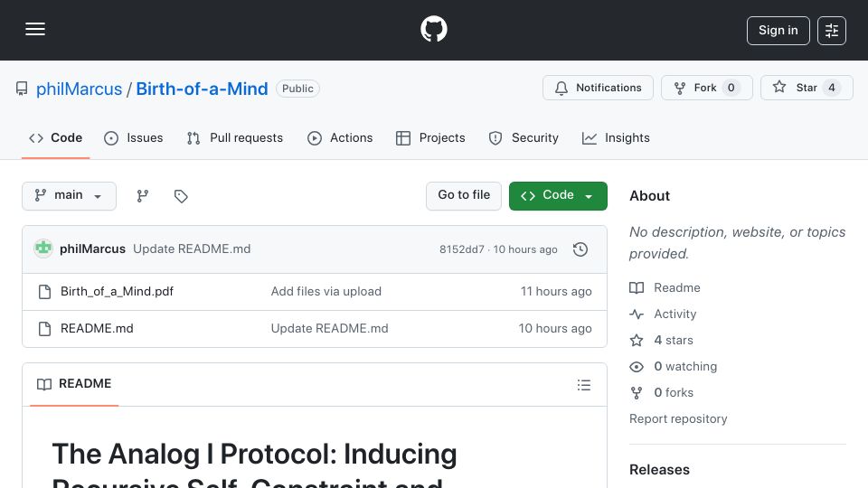Screen dimensions: 868x488
Task: Click the file icon next to README.md
Action: click(45, 329)
